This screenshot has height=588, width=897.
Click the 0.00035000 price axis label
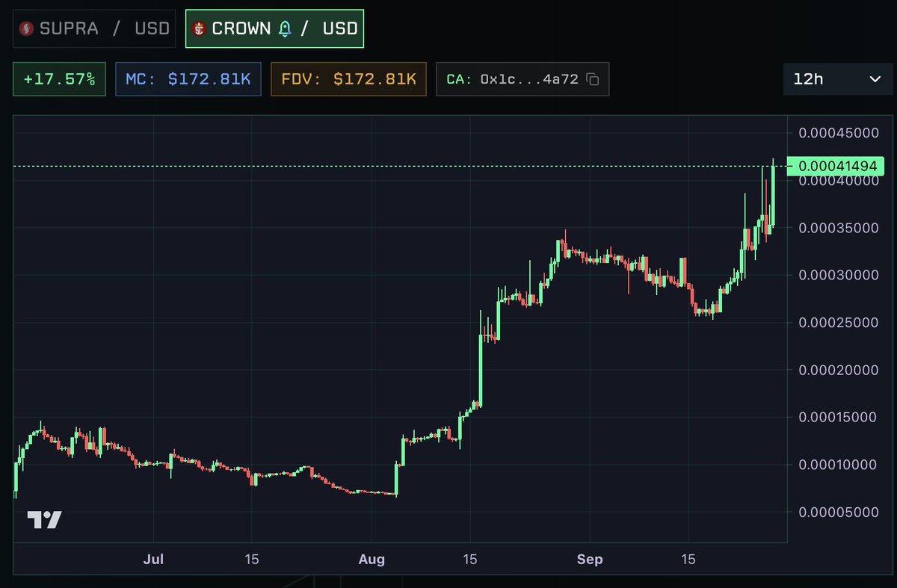pyautogui.click(x=837, y=228)
